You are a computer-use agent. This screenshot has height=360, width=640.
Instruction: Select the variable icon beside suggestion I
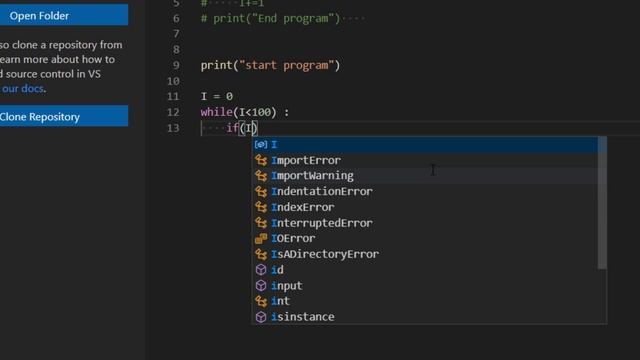[261, 144]
